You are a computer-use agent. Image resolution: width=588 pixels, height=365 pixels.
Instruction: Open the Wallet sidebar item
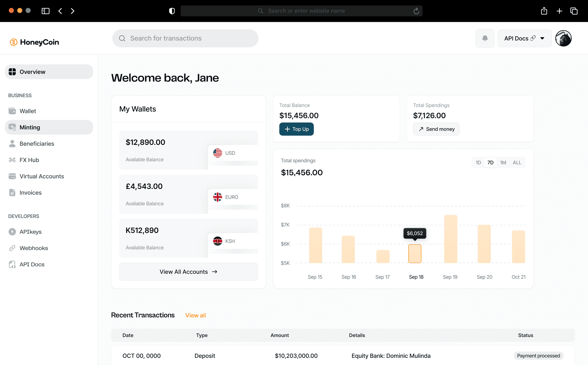28,111
